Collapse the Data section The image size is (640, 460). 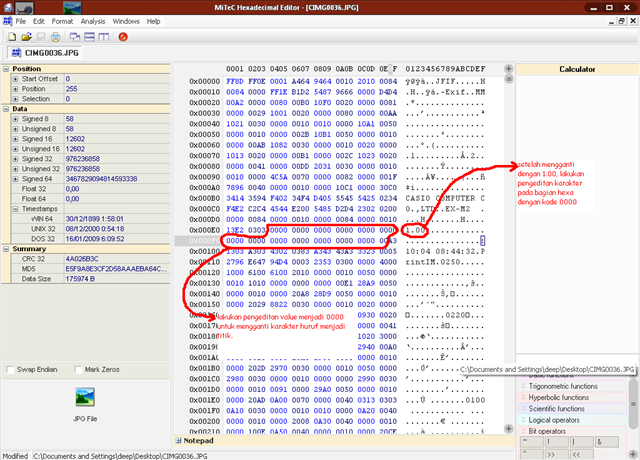6,109
